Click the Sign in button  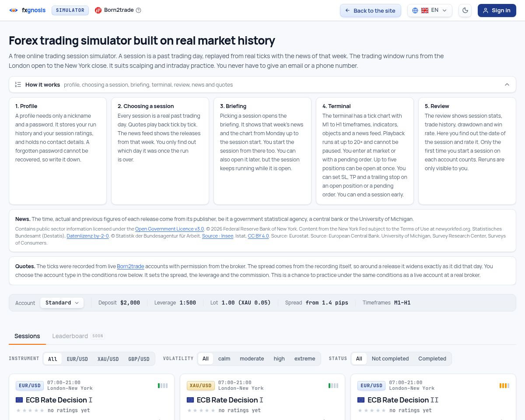pyautogui.click(x=497, y=10)
